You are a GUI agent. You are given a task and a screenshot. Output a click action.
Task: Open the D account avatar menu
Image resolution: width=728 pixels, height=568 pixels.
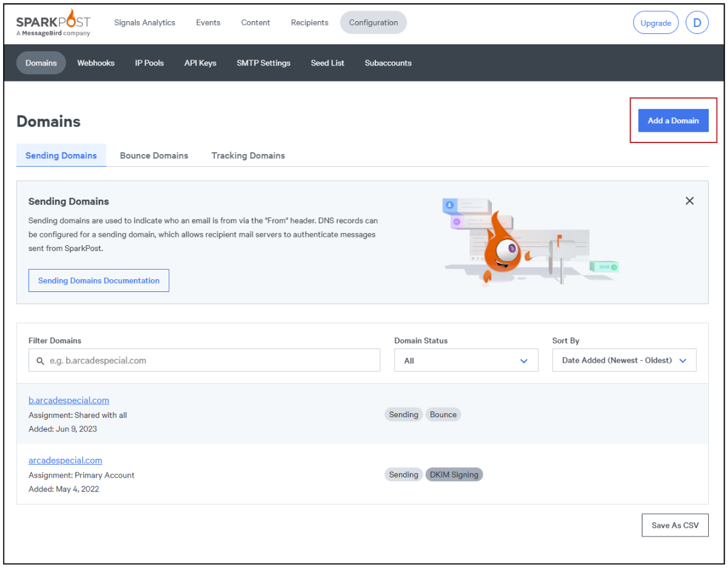(x=697, y=22)
